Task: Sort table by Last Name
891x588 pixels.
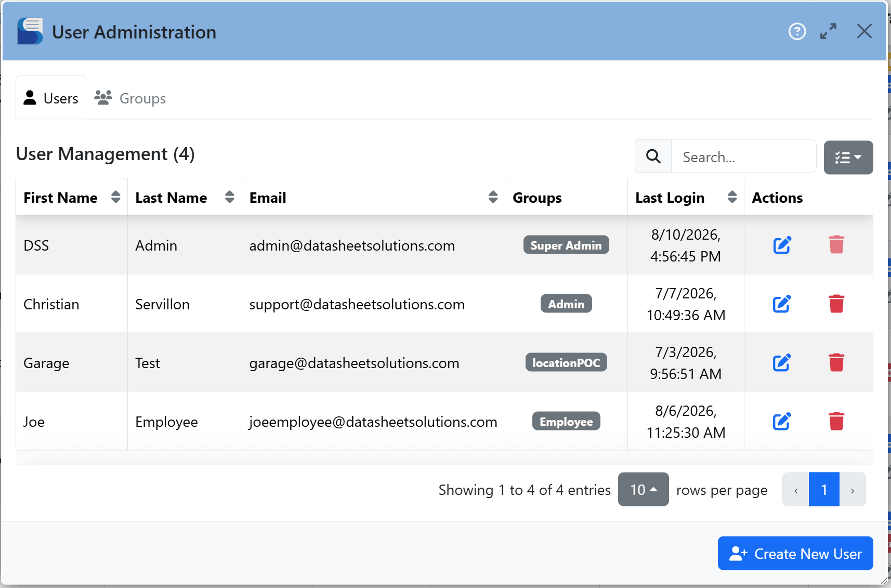Action: pyautogui.click(x=185, y=197)
